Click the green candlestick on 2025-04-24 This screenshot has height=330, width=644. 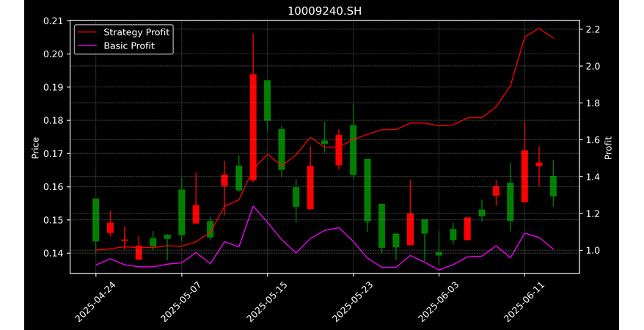[x=95, y=220]
